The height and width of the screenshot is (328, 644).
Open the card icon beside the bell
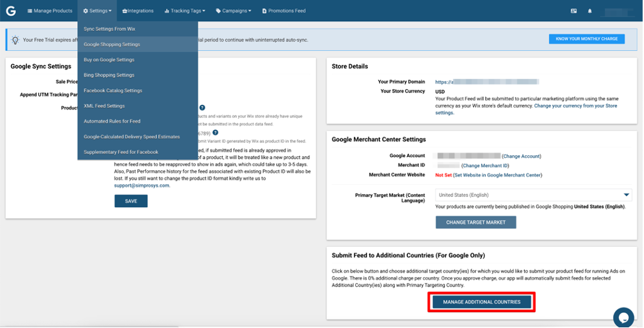[x=573, y=11]
